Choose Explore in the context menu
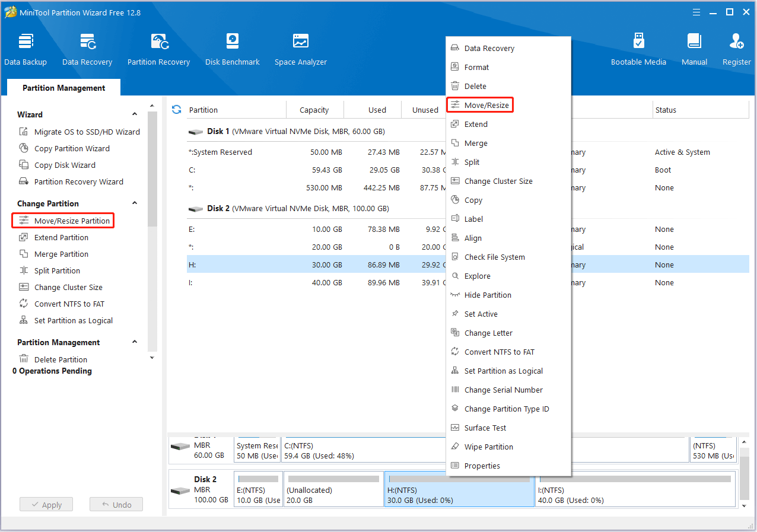 (508, 276)
